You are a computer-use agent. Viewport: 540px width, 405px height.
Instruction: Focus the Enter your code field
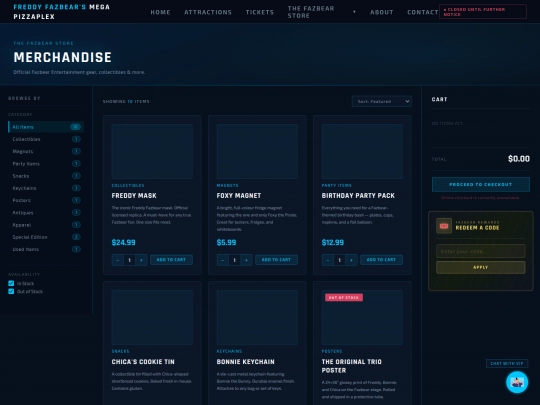click(x=481, y=251)
